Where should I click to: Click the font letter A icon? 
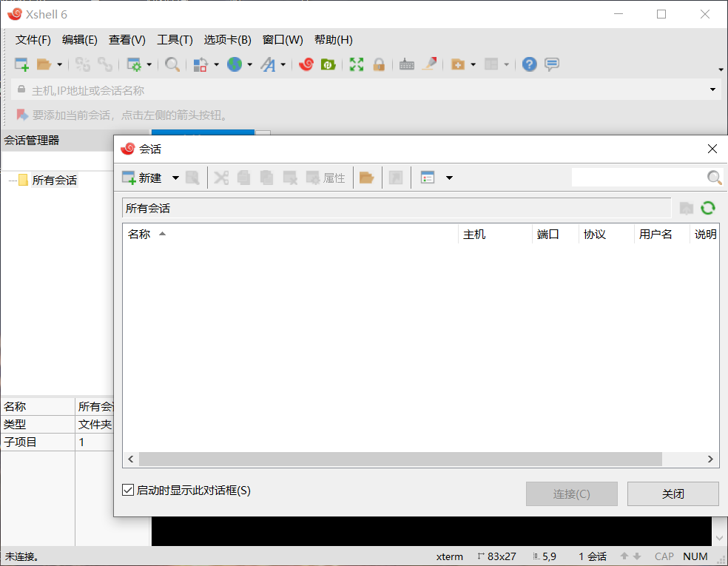click(x=268, y=64)
